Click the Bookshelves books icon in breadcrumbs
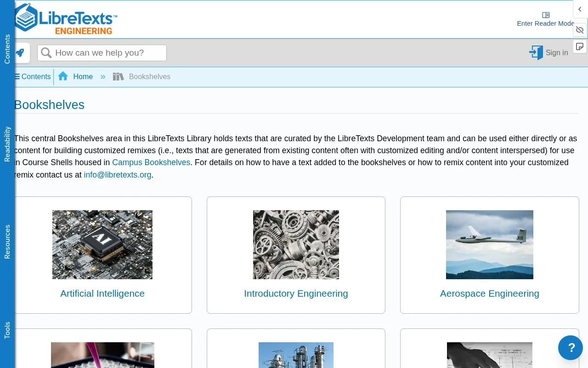Viewport: 588px width, 368px height. coord(119,76)
